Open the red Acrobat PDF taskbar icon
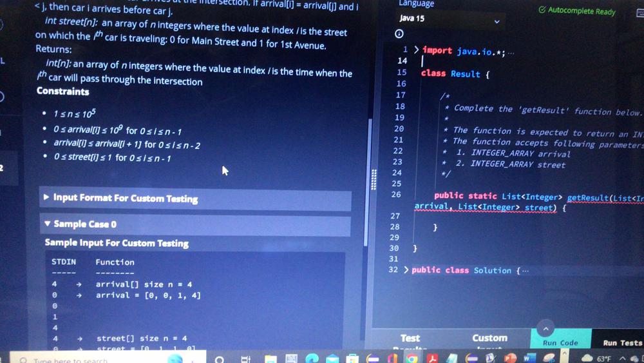Screen dimensions: 644x363 tap(432, 358)
